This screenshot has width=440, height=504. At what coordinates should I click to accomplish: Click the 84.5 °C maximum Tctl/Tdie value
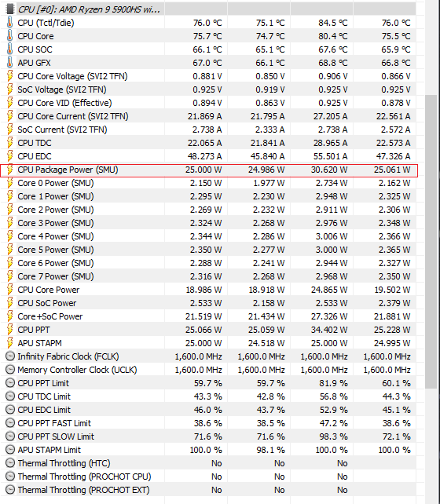point(333,23)
